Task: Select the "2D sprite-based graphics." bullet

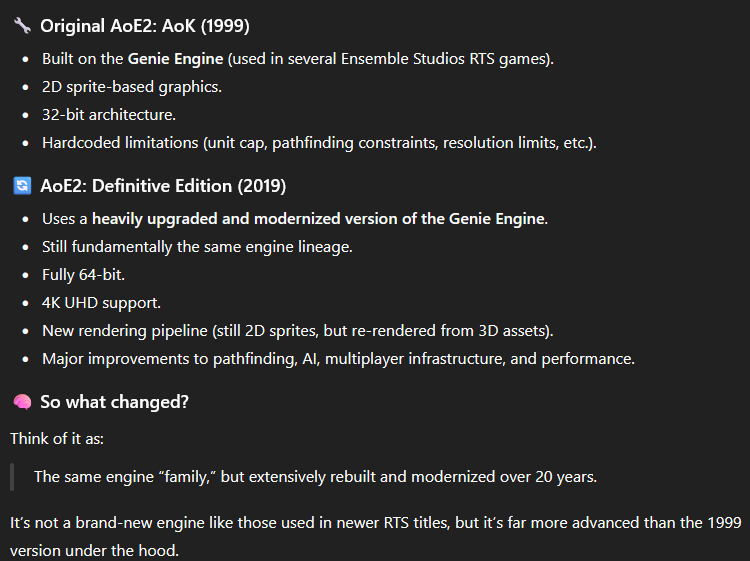Action: coord(131,87)
